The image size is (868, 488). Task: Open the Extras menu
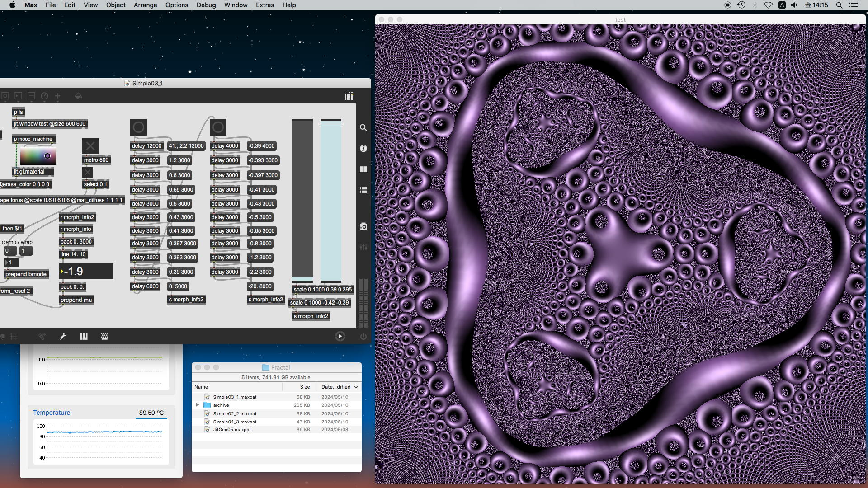click(264, 5)
